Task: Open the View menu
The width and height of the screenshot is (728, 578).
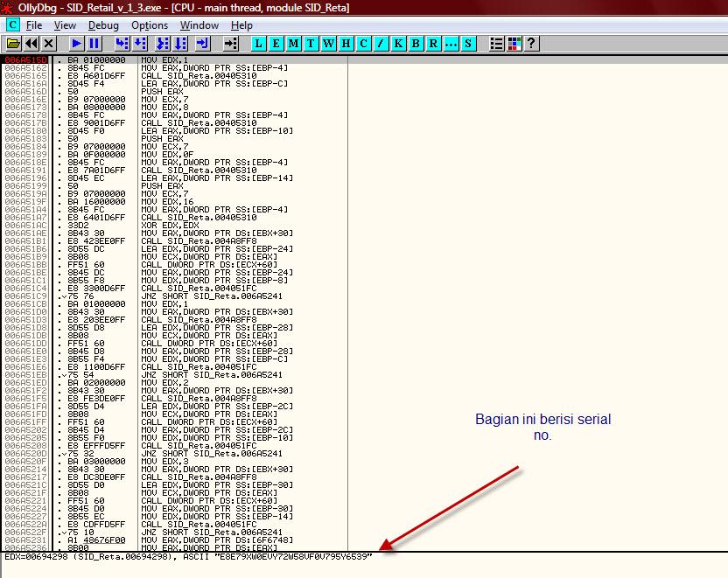Action: coord(65,25)
